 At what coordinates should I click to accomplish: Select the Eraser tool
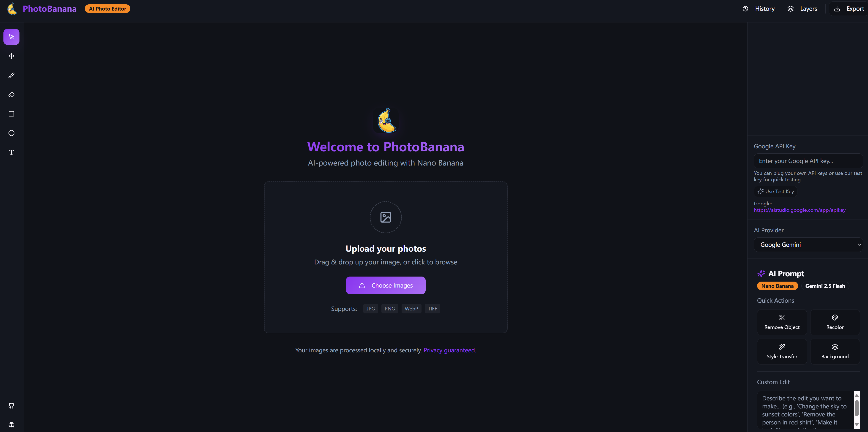coord(11,95)
